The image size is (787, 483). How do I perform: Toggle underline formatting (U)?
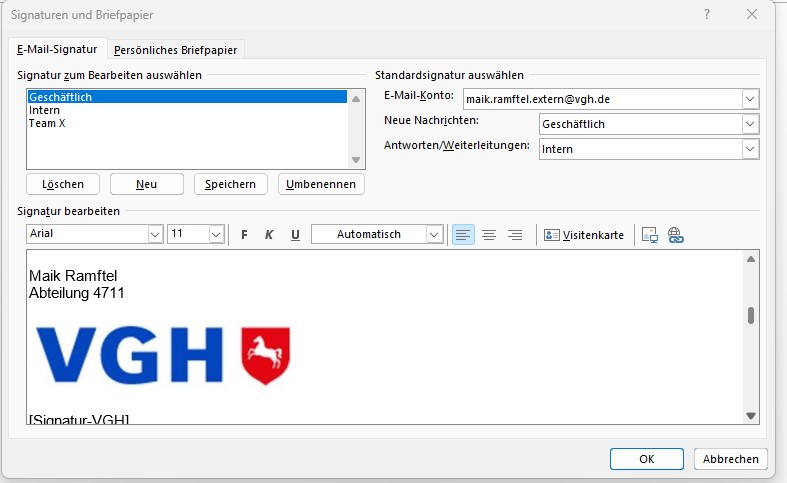[x=295, y=234]
